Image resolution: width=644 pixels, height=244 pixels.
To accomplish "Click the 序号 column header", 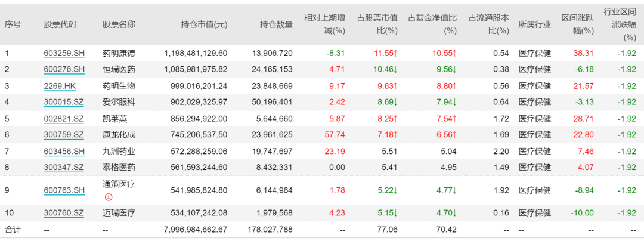I will (x=13, y=24).
